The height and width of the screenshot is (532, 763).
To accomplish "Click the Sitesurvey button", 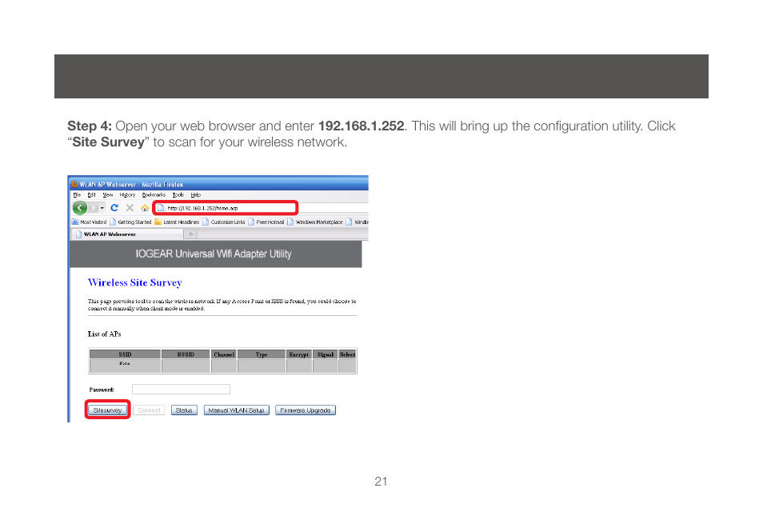I will [x=107, y=410].
